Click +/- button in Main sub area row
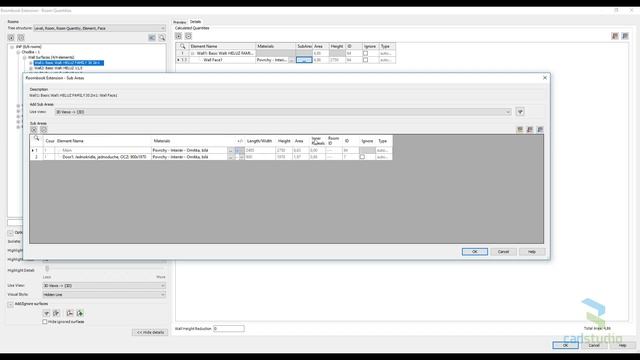 (239, 151)
